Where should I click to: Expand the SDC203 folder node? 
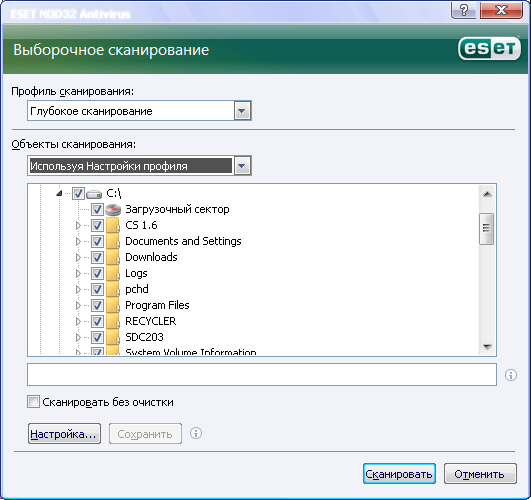pyautogui.click(x=78, y=337)
